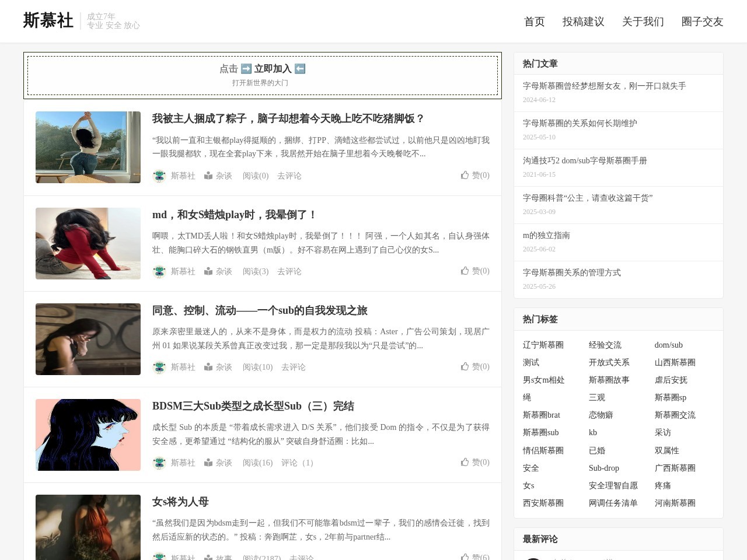Viewport: 747px width, 560px height.
Task: Open the 去评论 link on first article
Action: [x=289, y=176]
